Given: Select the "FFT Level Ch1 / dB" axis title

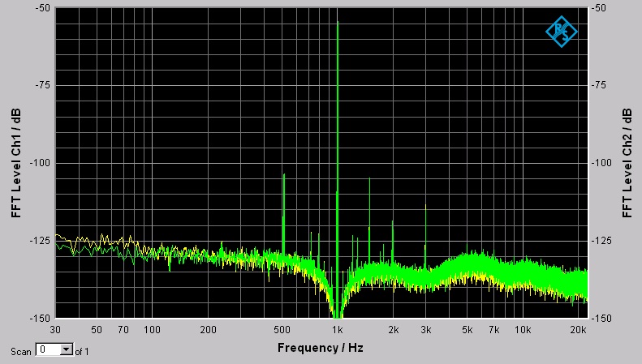Looking at the screenshot, I should click(15, 163).
